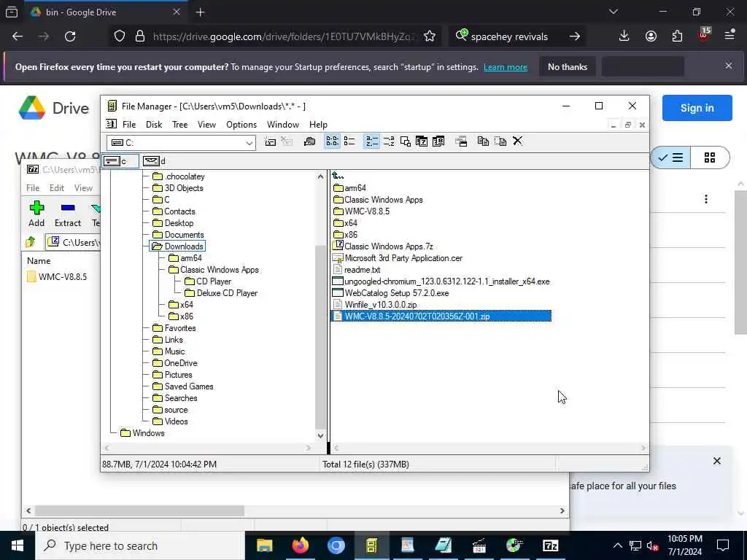The image size is (747, 560).
Task: Select the Documents folder in tree
Action: pos(178,235)
